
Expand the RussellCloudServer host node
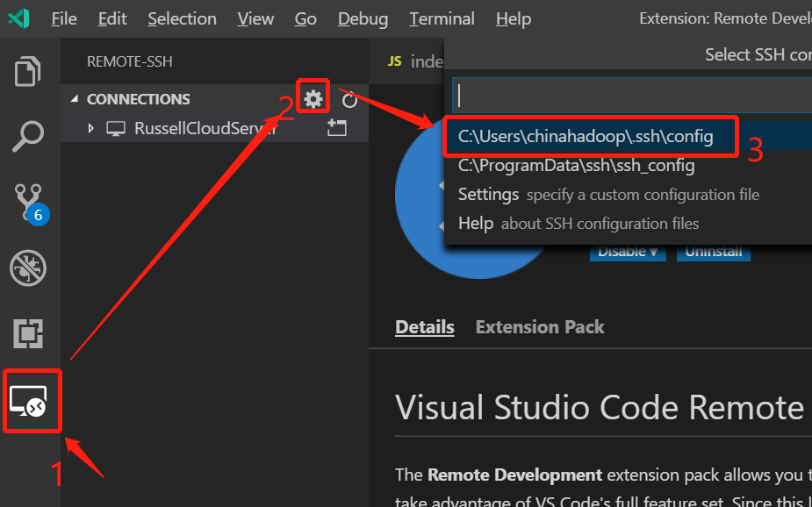pyautogui.click(x=91, y=128)
